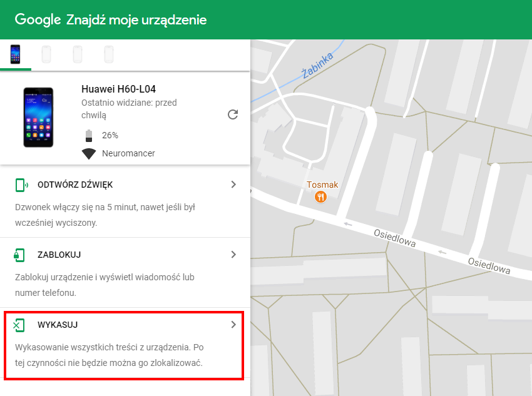The image size is (532, 396).
Task: Switch to the third greyed-out device tab
Action: (78, 54)
